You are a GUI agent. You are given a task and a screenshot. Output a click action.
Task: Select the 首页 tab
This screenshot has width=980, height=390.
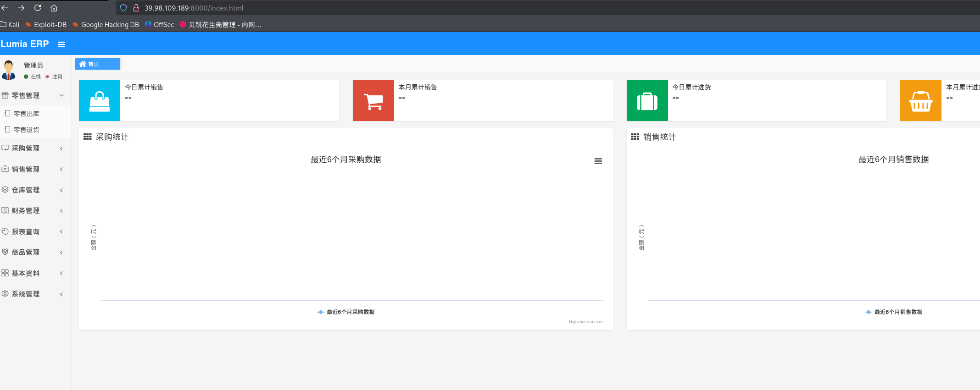click(98, 64)
